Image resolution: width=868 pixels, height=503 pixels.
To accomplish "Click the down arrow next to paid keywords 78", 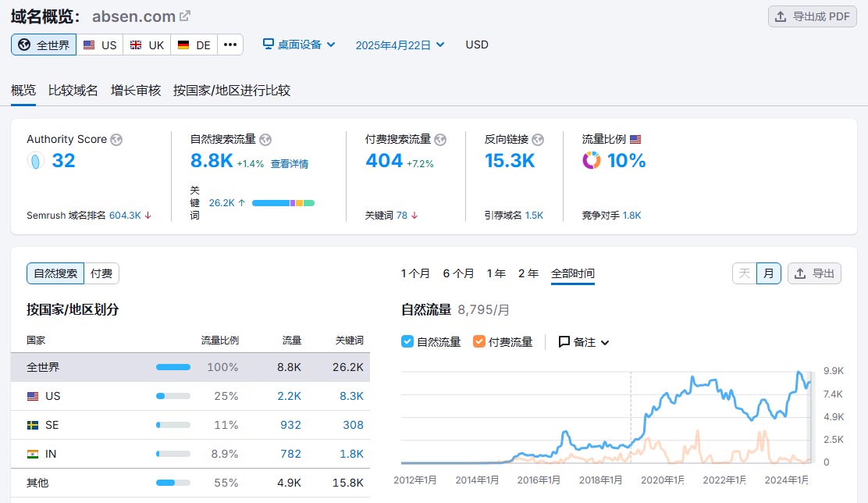I will 414,216.
